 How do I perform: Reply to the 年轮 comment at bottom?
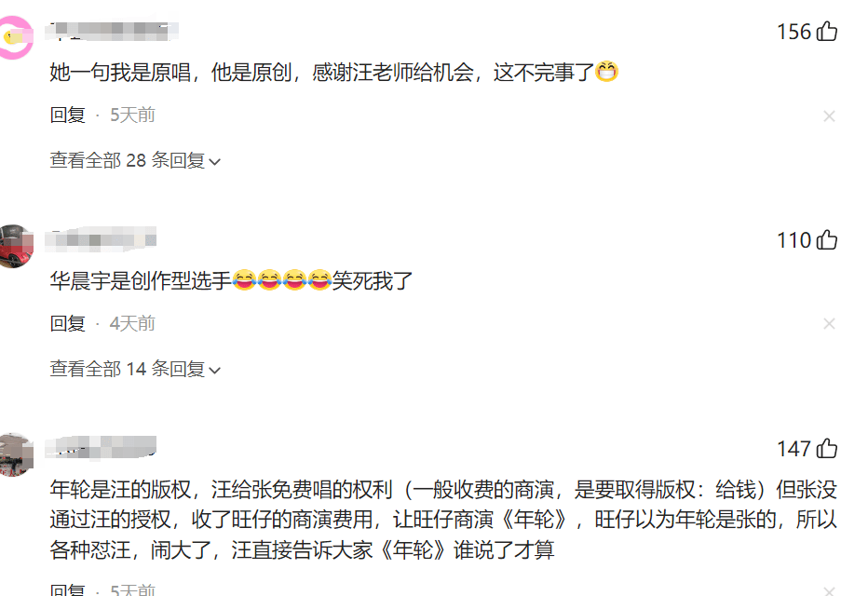(68, 589)
